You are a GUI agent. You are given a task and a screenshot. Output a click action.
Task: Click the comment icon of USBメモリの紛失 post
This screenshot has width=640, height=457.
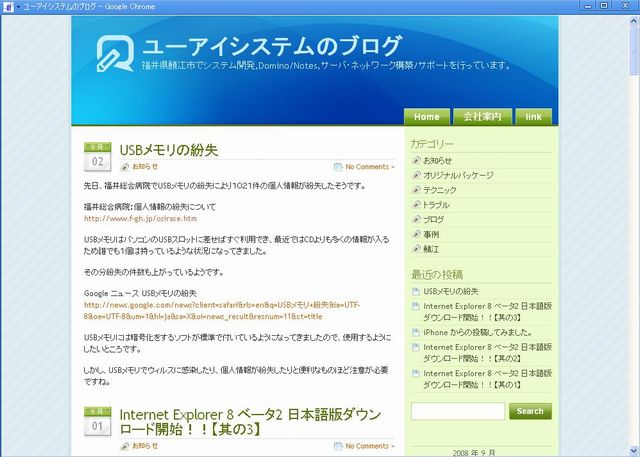pos(338,167)
